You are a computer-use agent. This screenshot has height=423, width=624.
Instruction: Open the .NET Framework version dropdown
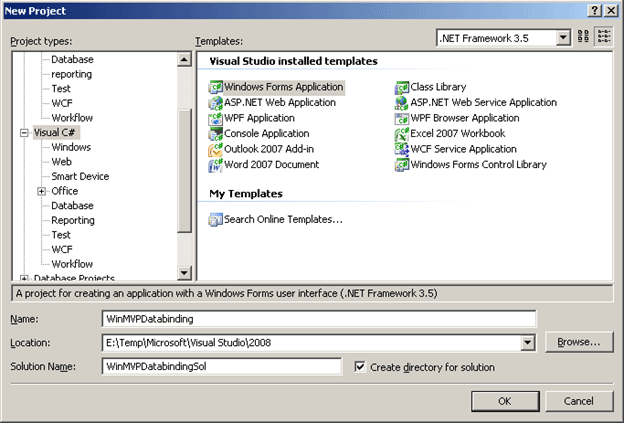563,38
